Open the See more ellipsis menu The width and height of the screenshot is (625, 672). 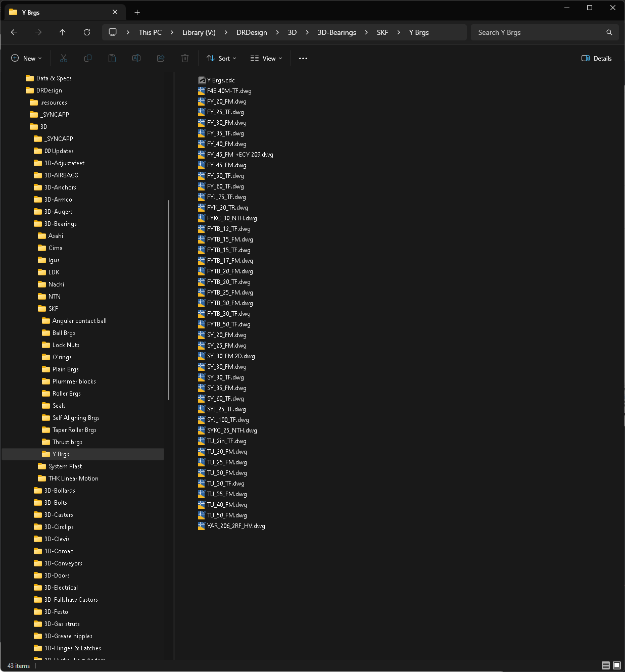(303, 59)
